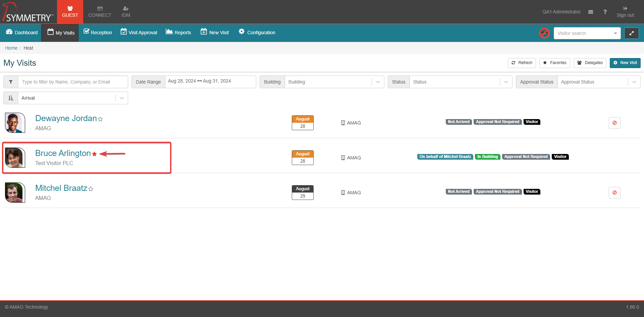Unfavorite Bruce Arlington via the red star

pos(95,154)
